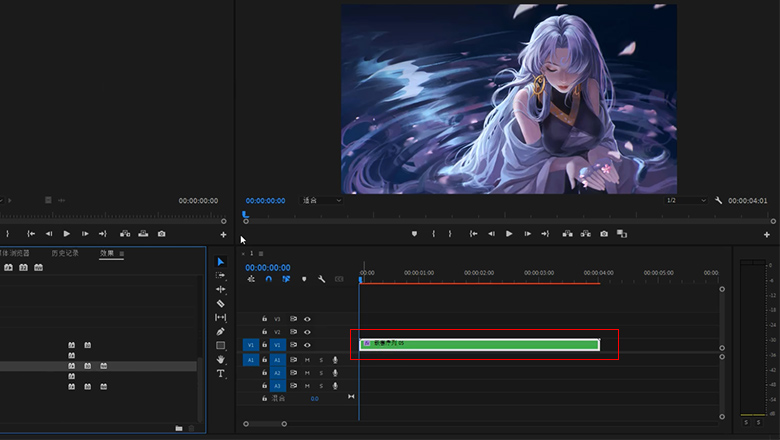Export frame from Source monitor camera icon
Viewport: 780px width, 440px height.
pyautogui.click(x=161, y=234)
